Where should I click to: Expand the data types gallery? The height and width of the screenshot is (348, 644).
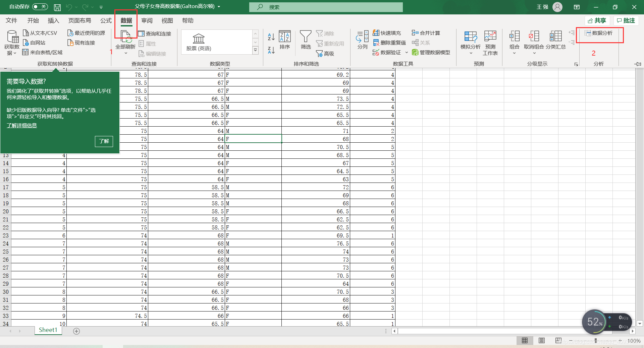tap(255, 50)
